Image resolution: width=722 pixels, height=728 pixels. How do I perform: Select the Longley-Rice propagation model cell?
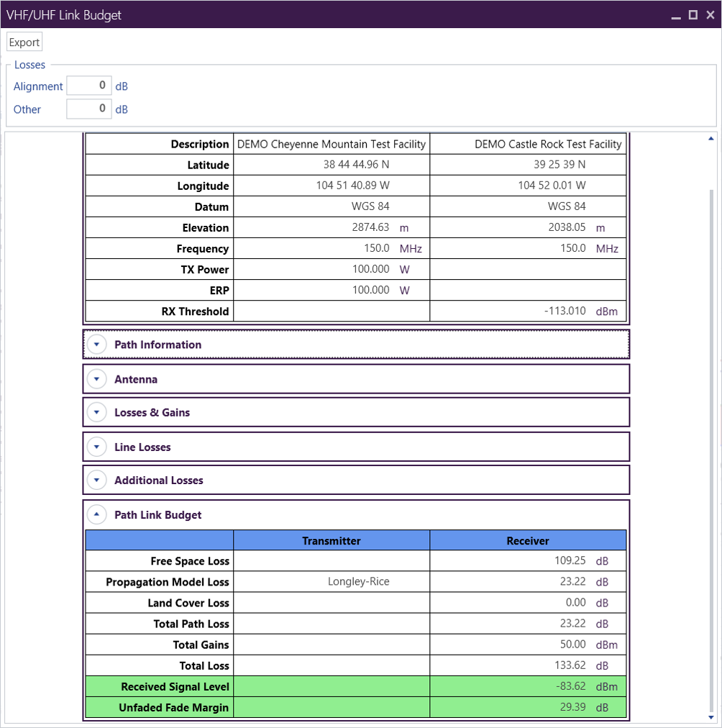click(x=332, y=581)
